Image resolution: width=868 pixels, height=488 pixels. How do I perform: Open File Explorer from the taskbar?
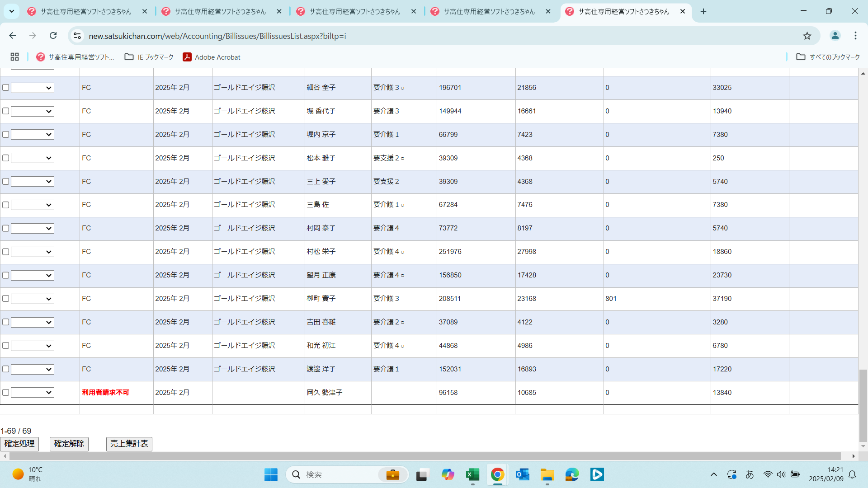[x=547, y=474]
